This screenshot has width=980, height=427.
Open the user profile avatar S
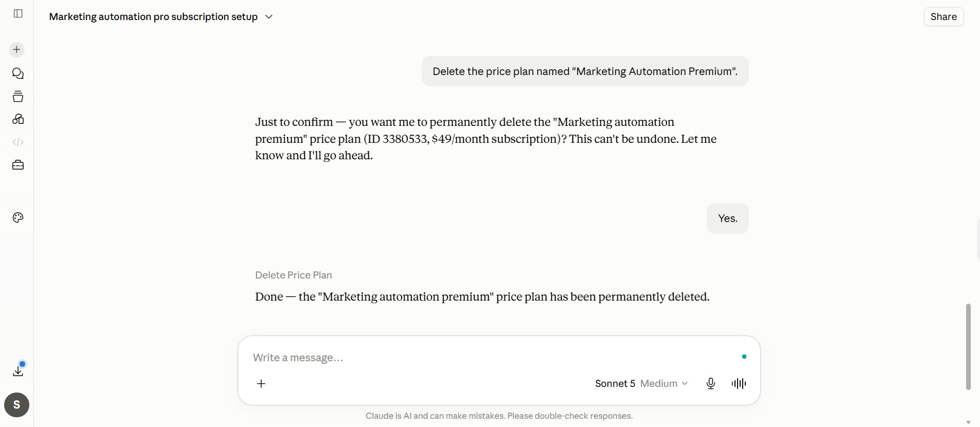pyautogui.click(x=16, y=405)
